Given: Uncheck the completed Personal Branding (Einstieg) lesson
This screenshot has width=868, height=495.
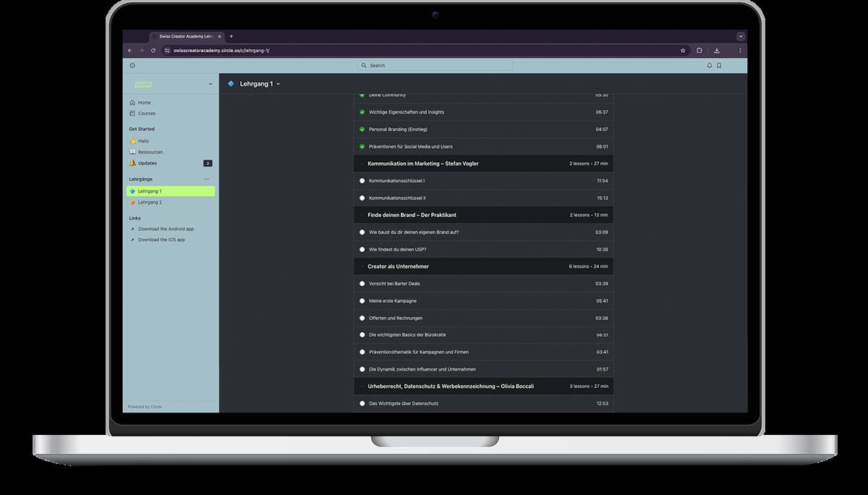Looking at the screenshot, I should pyautogui.click(x=362, y=130).
